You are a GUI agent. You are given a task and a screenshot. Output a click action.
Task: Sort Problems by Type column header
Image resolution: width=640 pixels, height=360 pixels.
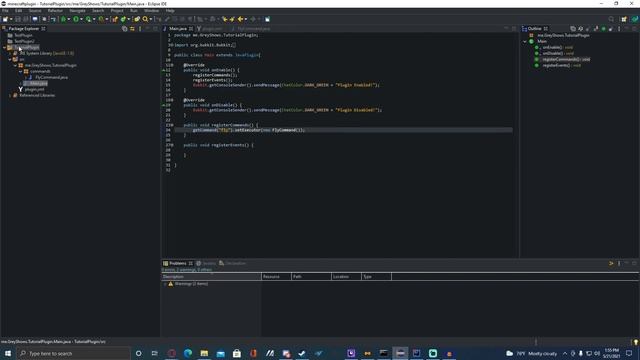point(376,277)
